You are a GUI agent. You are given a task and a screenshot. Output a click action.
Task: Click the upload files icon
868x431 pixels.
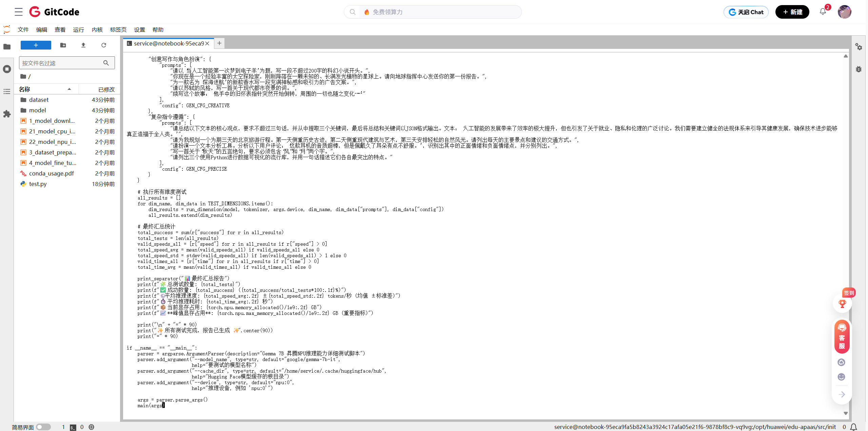(x=83, y=45)
